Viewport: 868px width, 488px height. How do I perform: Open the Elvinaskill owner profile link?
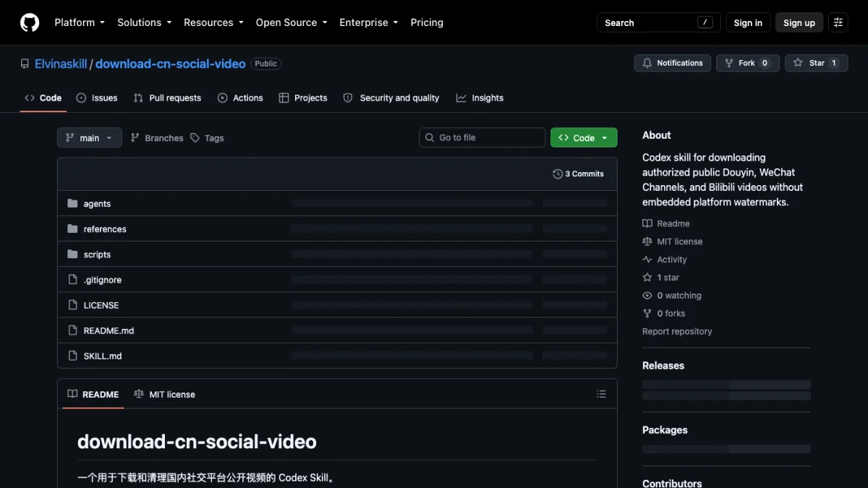point(61,64)
